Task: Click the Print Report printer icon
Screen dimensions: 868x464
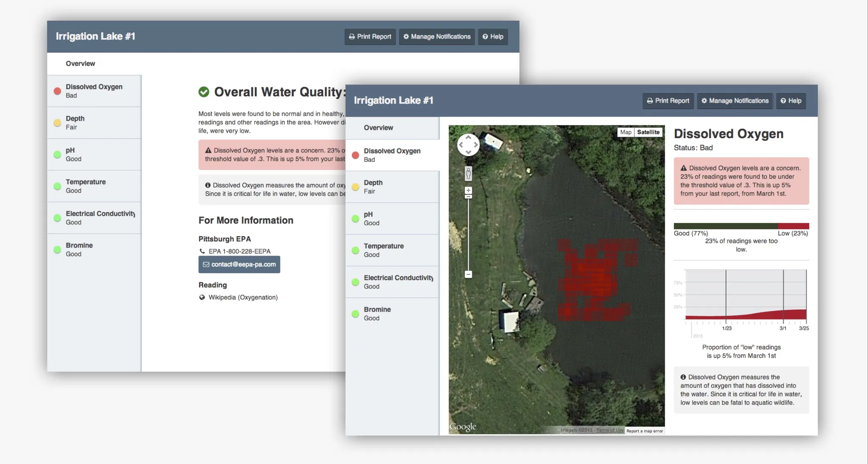Action: coord(651,101)
